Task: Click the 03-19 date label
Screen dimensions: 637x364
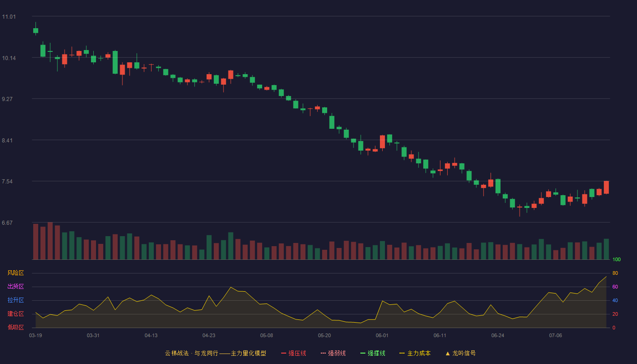Action: tap(35, 335)
